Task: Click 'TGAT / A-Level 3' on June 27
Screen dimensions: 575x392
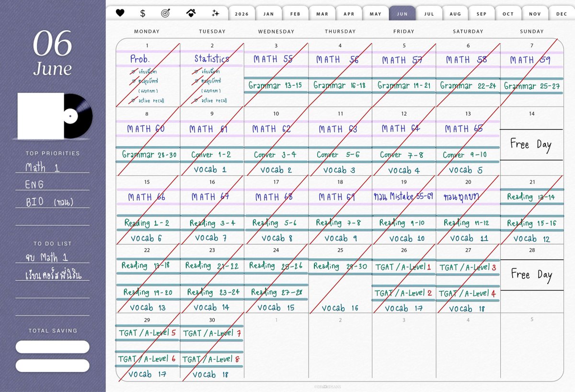Action: point(468,267)
